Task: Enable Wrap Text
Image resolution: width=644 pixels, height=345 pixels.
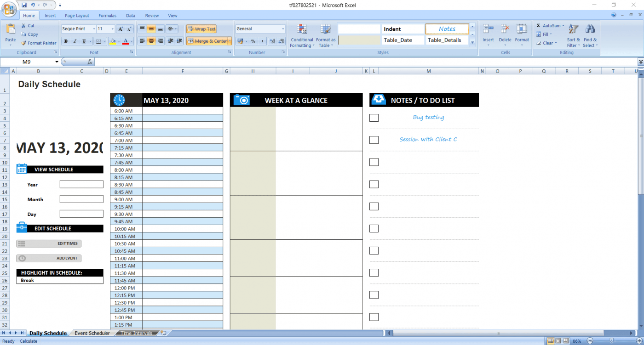Action: (x=201, y=28)
